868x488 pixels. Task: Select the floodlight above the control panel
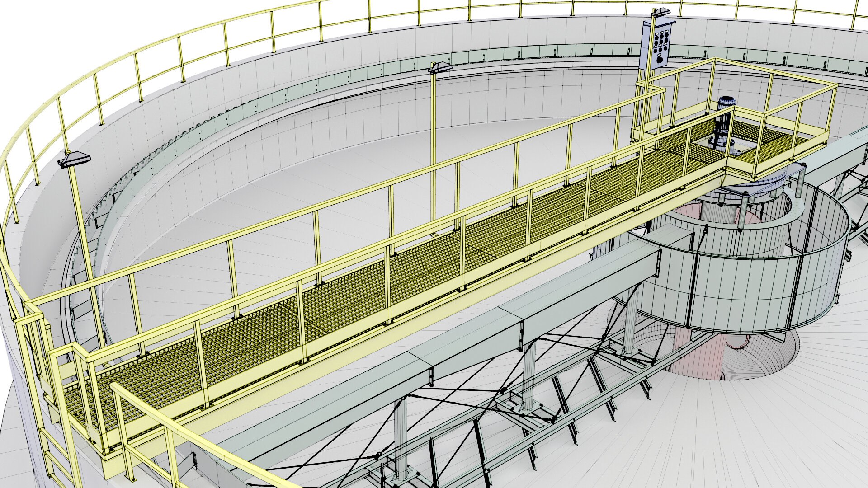pos(660,13)
